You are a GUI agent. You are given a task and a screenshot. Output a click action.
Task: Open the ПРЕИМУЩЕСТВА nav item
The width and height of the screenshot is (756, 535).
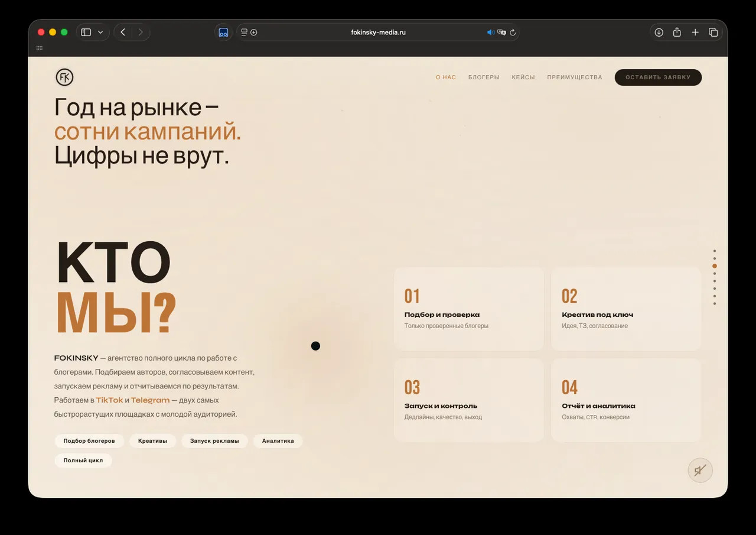pyautogui.click(x=575, y=77)
